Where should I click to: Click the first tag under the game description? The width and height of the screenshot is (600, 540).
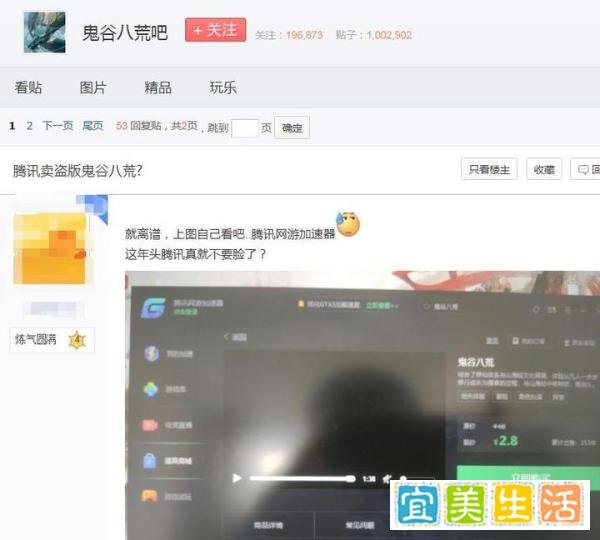pos(472,396)
